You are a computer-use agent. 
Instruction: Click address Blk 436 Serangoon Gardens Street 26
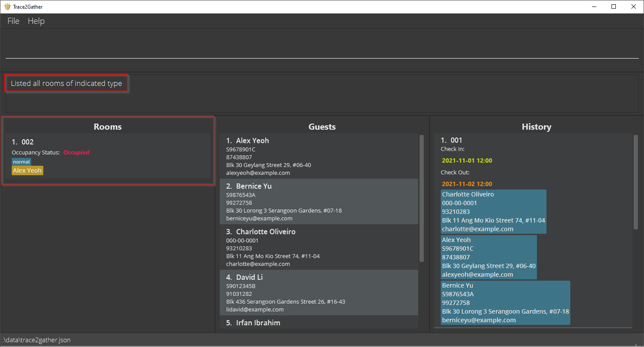[286, 301]
